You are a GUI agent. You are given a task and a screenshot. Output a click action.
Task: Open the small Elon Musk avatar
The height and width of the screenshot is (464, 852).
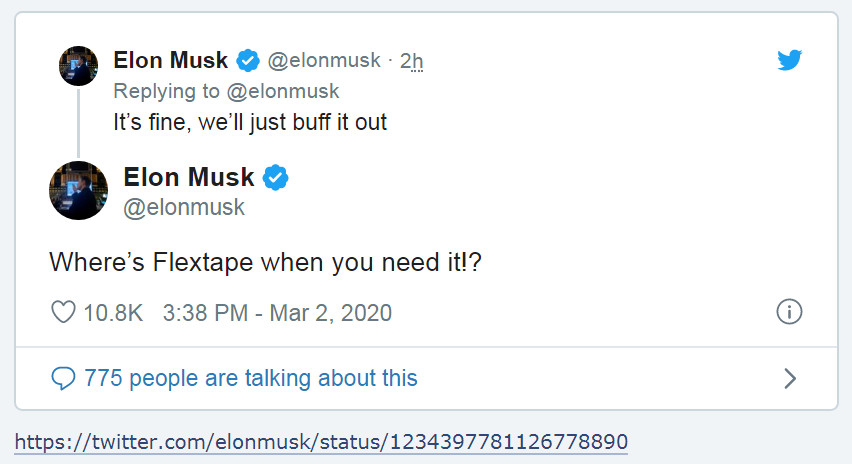[78, 66]
